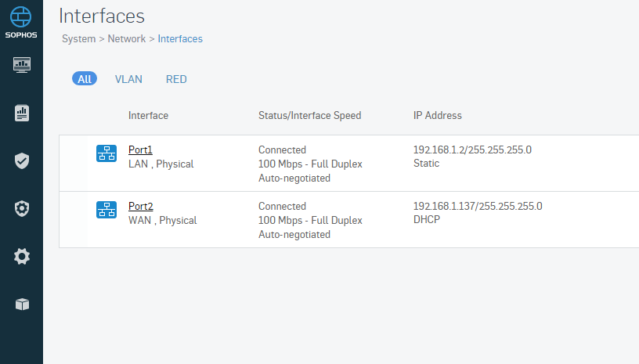Open the Protection shield checkmark icon
Image resolution: width=639 pixels, height=364 pixels.
click(x=22, y=160)
